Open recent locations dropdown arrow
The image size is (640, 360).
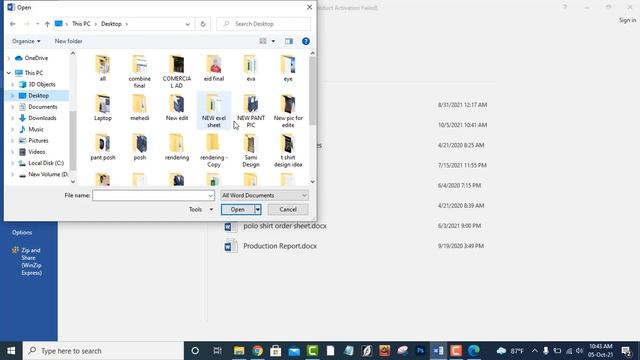coord(37,24)
